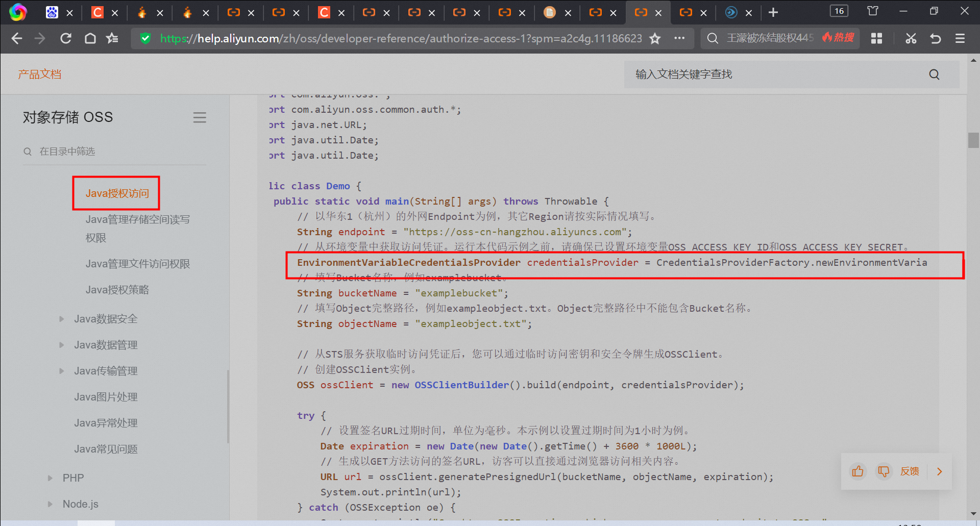Activate the scissors screenshot tool
This screenshot has width=980, height=526.
point(911,38)
